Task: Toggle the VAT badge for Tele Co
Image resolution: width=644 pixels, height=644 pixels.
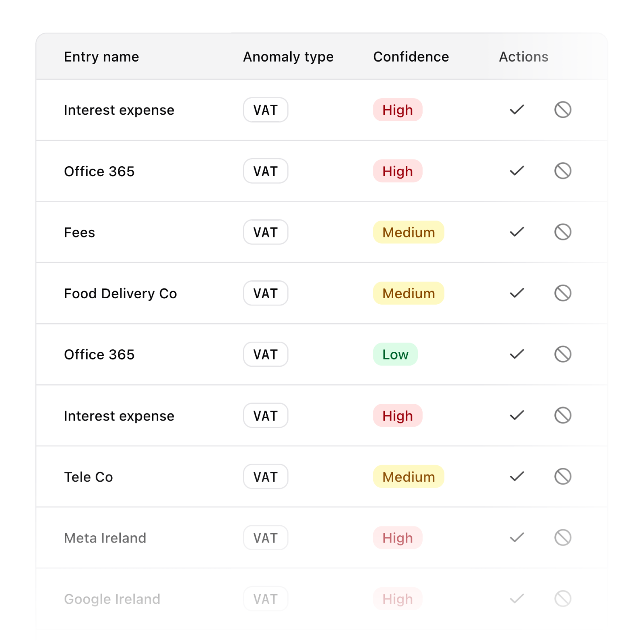Action: coord(266,477)
